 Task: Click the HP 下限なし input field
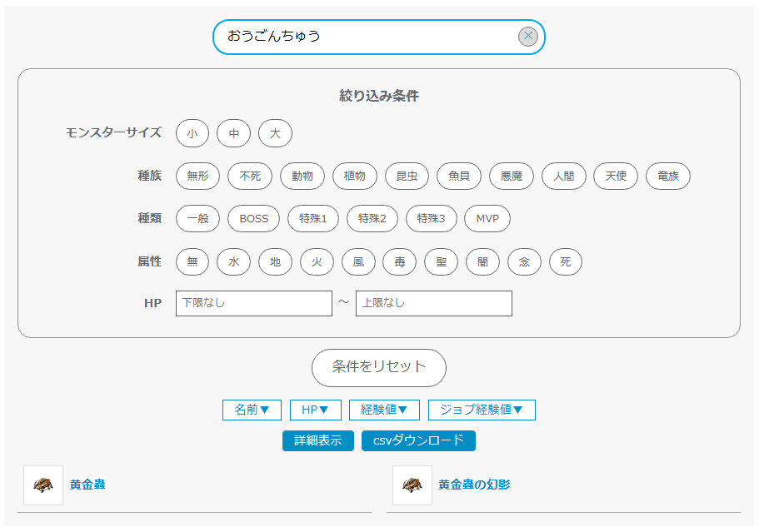(253, 303)
